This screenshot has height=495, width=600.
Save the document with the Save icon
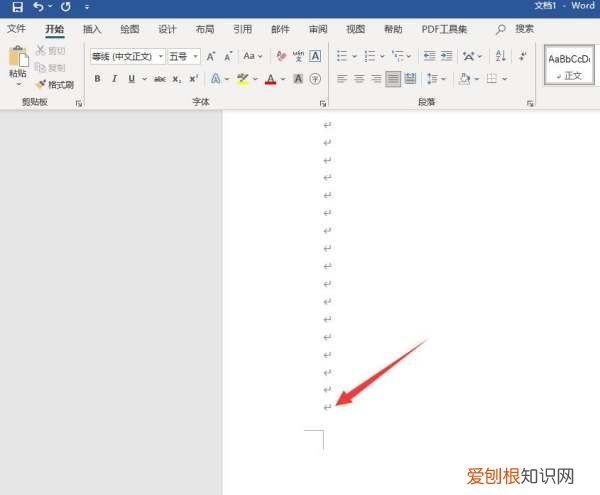17,7
